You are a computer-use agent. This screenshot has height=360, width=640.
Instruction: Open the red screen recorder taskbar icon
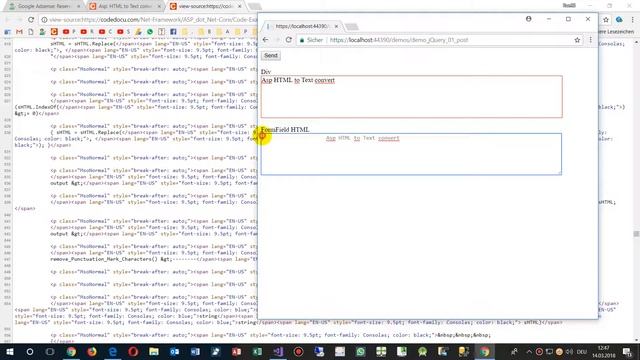coord(298,351)
